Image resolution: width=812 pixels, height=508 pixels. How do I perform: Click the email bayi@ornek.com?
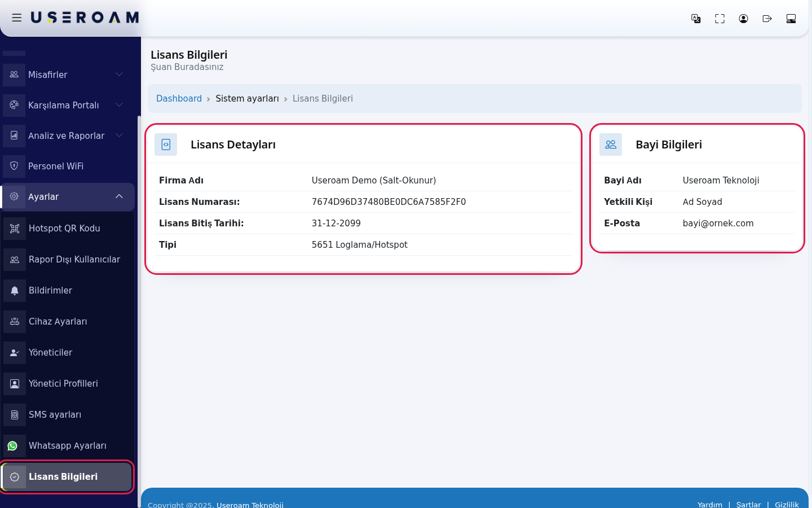(x=718, y=224)
